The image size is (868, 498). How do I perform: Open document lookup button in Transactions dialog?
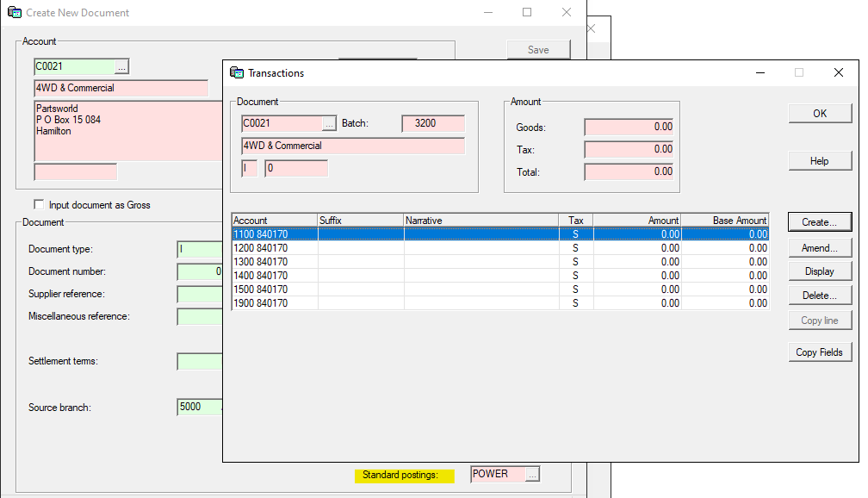(x=329, y=123)
